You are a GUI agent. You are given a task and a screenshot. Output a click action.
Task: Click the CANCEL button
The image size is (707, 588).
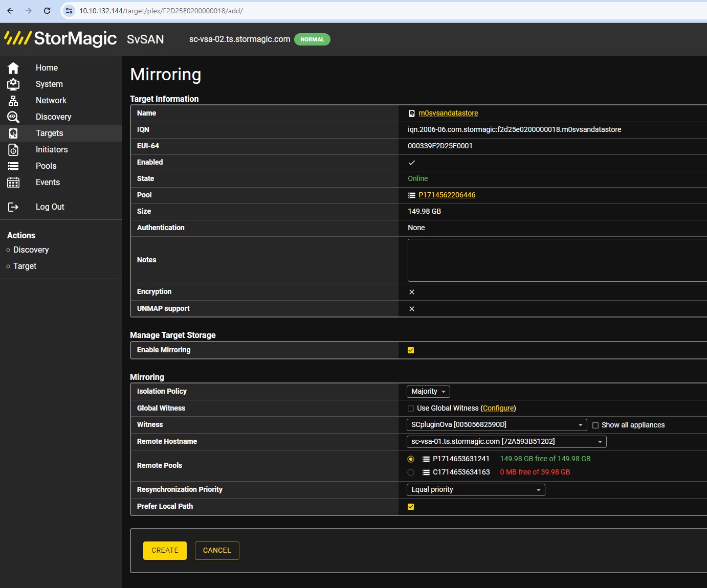[x=217, y=551]
